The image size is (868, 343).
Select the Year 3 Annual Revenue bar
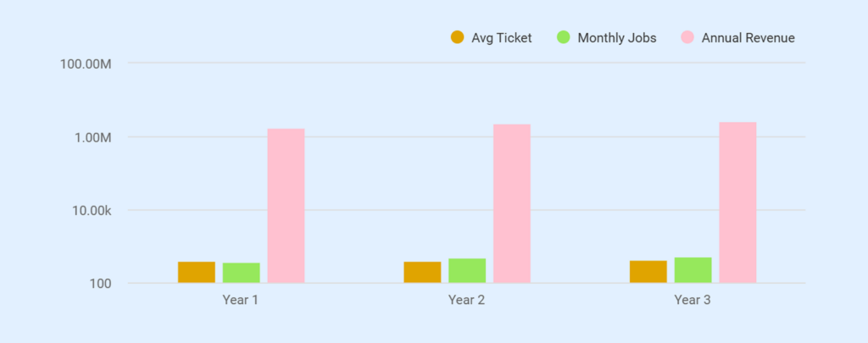pyautogui.click(x=737, y=202)
